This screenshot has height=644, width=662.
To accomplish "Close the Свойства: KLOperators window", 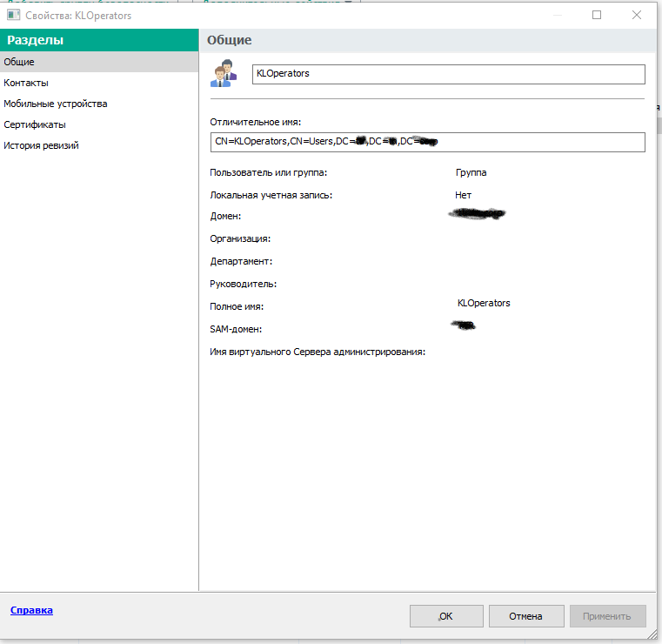I will point(636,15).
